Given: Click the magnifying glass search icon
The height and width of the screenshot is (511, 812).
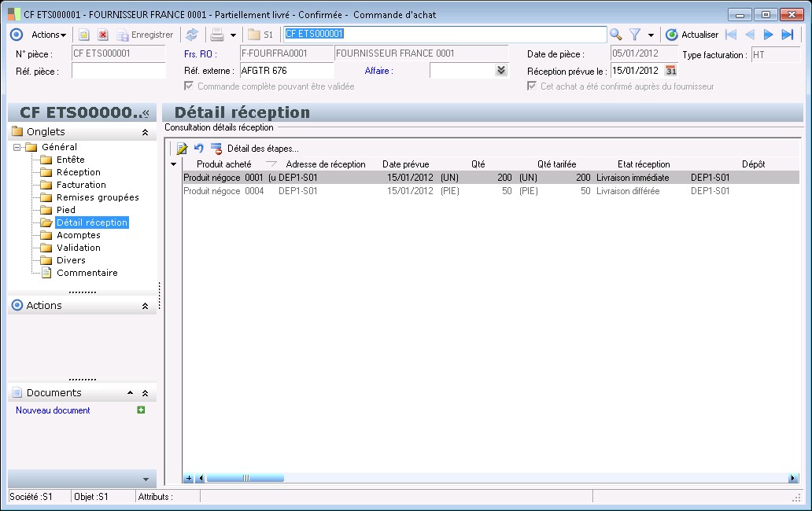Looking at the screenshot, I should [616, 35].
